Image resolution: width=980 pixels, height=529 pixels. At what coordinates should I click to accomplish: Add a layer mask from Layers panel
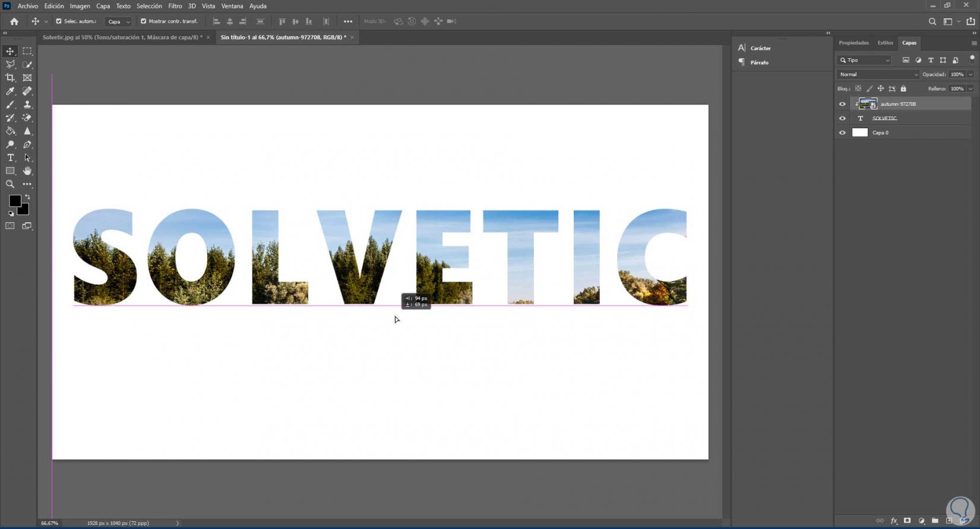tap(907, 521)
